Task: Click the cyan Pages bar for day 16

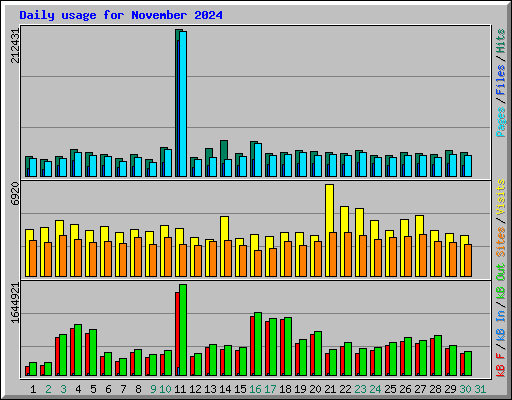Action: [x=258, y=160]
